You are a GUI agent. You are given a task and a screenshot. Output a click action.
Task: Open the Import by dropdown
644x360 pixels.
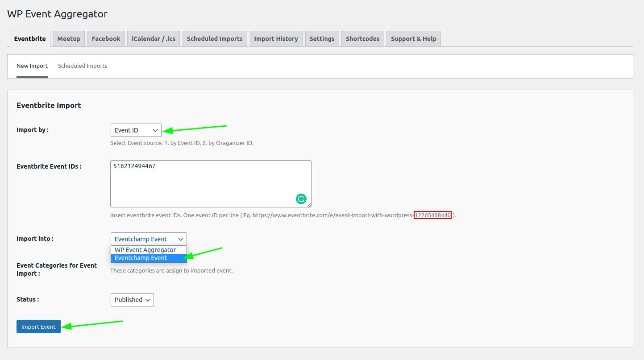pos(136,130)
